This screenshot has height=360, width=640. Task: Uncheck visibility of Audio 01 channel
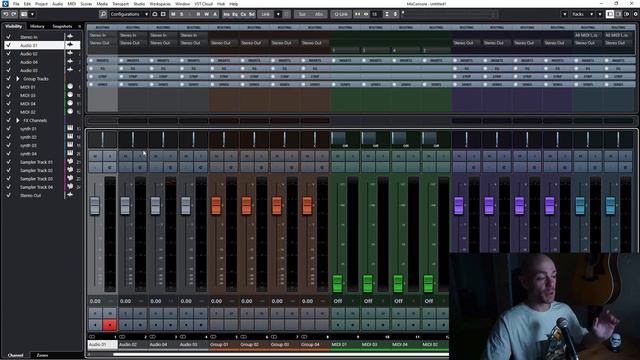pos(8,45)
